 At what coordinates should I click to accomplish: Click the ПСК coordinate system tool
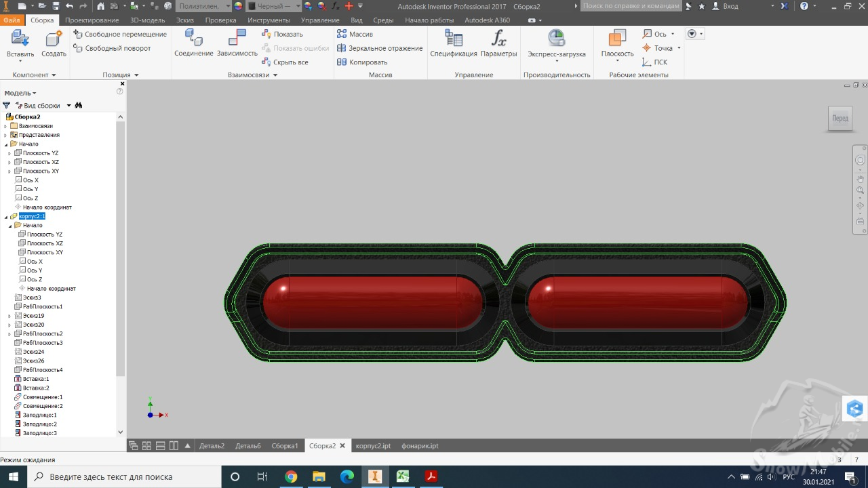[654, 62]
